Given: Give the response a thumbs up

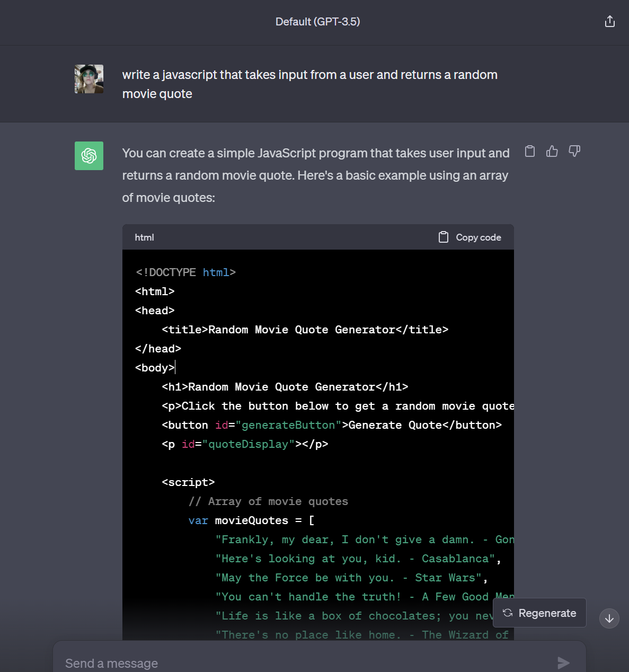Looking at the screenshot, I should pos(552,152).
